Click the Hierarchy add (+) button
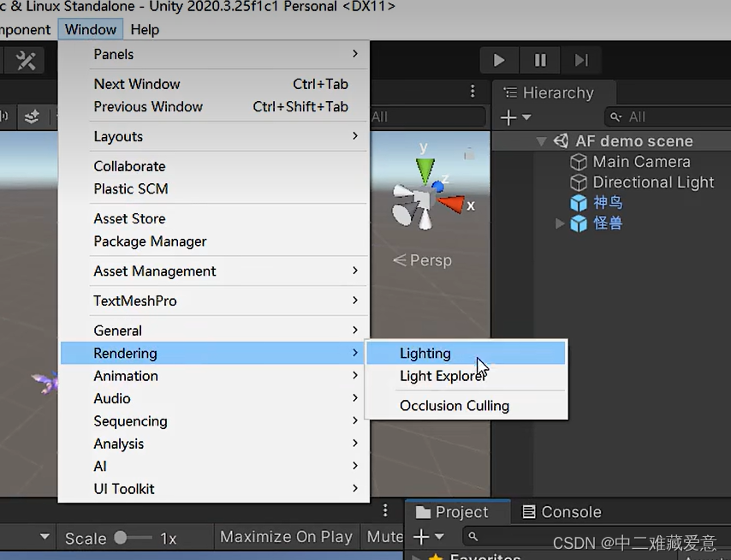The width and height of the screenshot is (731, 560). pyautogui.click(x=508, y=117)
